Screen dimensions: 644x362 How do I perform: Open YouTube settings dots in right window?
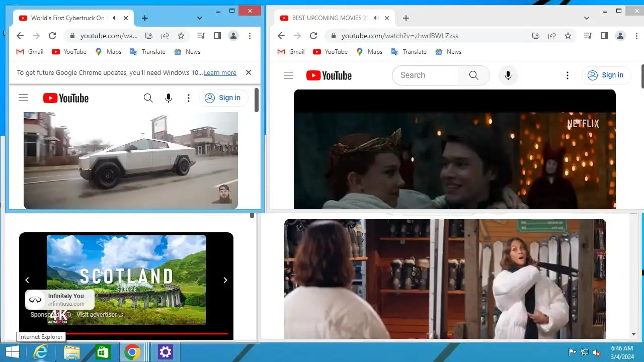[x=568, y=75]
